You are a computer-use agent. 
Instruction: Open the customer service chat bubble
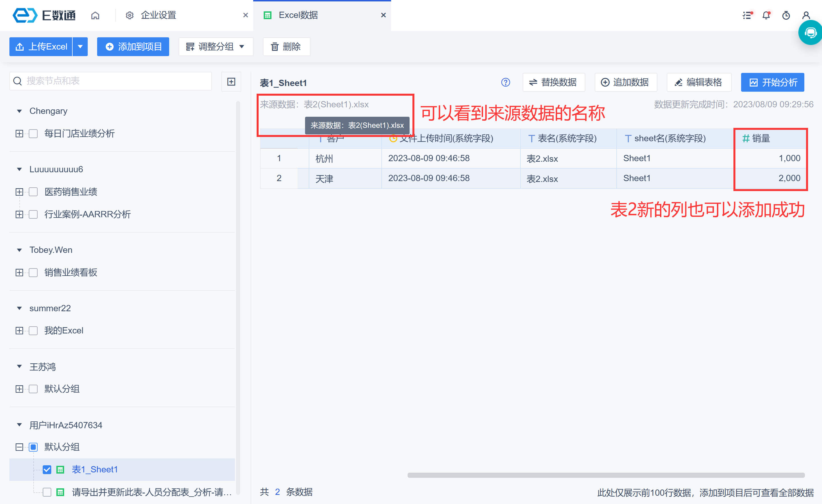coord(810,33)
